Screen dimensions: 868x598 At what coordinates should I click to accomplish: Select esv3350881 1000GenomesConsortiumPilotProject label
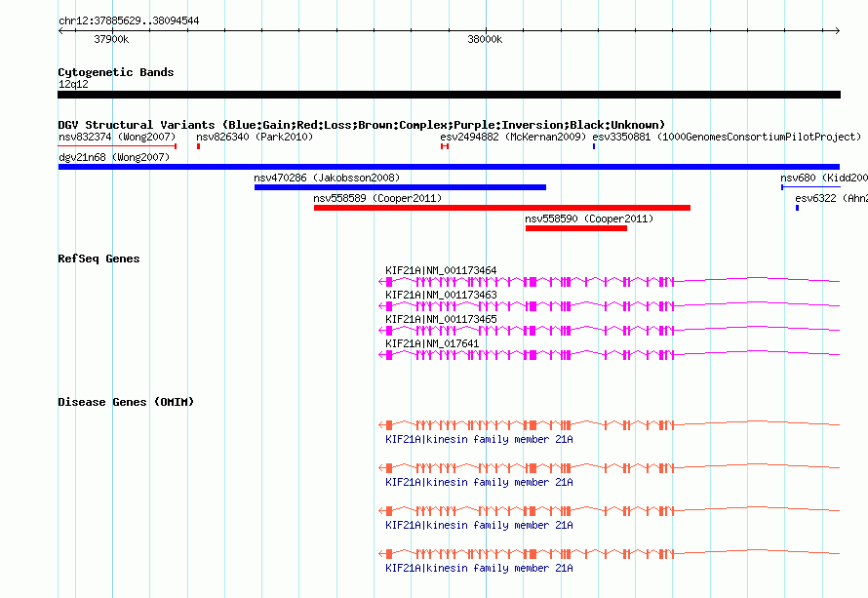(727, 137)
